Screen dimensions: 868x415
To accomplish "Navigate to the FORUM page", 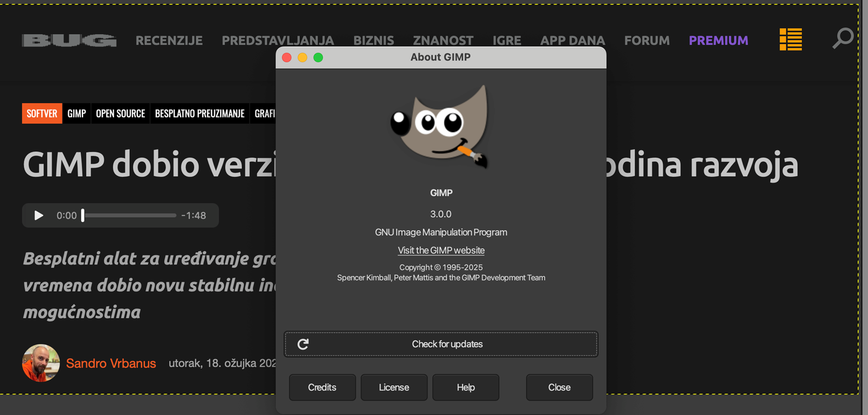I will click(647, 41).
